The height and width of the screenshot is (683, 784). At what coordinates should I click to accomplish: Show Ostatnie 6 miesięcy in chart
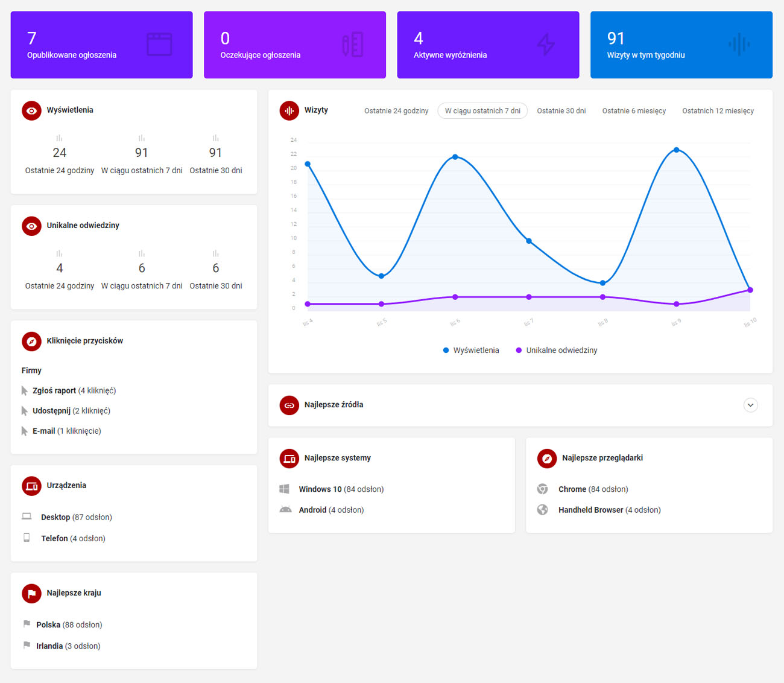[634, 111]
